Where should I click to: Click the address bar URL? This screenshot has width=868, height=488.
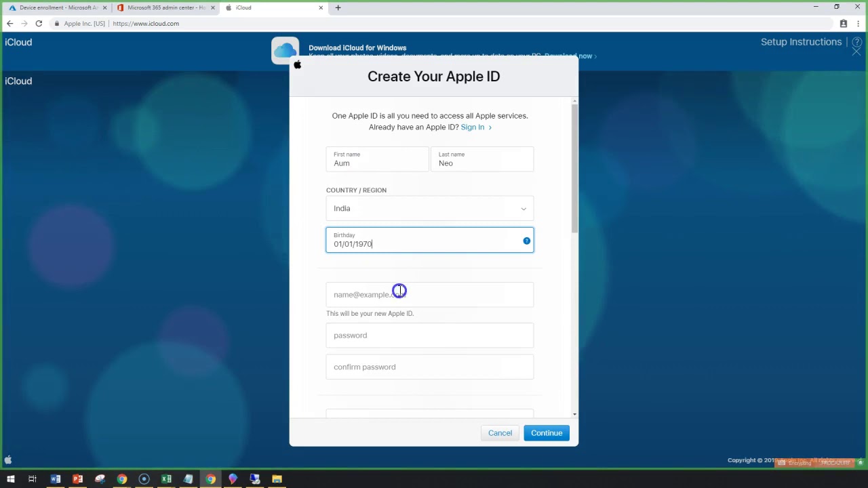point(146,24)
